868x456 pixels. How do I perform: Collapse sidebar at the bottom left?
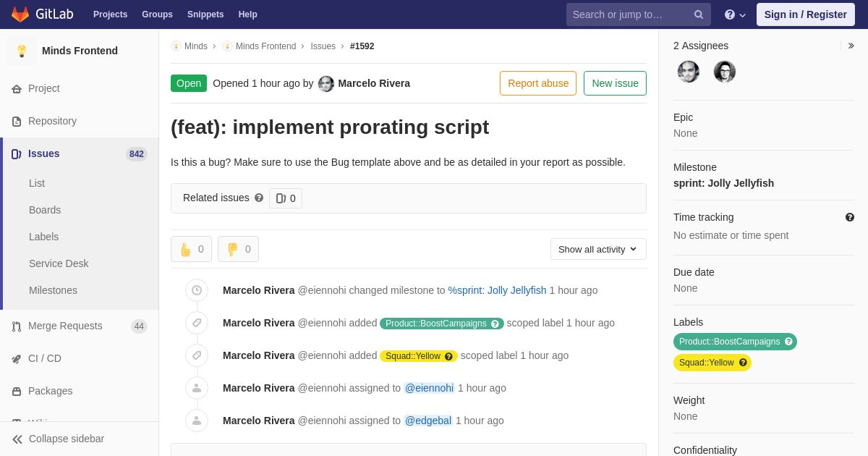click(58, 439)
